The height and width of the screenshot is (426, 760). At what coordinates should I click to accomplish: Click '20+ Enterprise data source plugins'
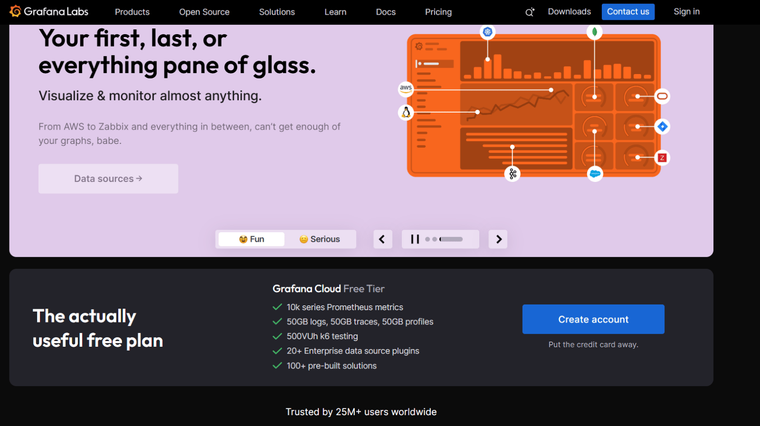(353, 351)
